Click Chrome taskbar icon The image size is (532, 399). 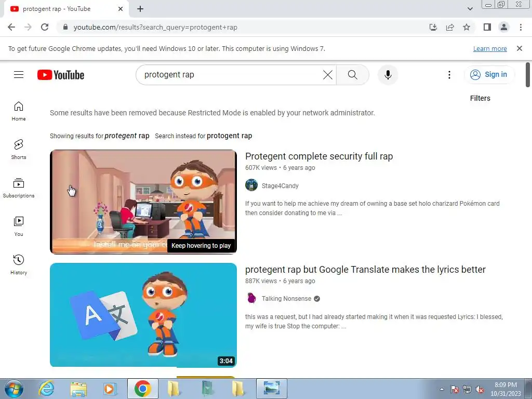[142, 389]
